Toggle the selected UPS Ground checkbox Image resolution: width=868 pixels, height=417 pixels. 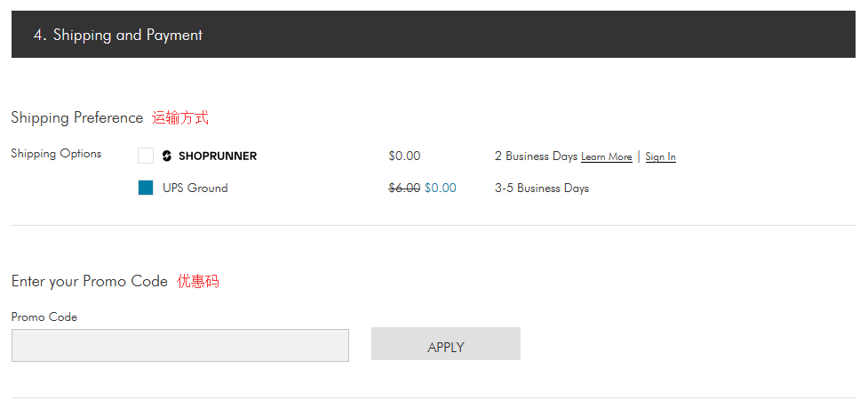[146, 188]
